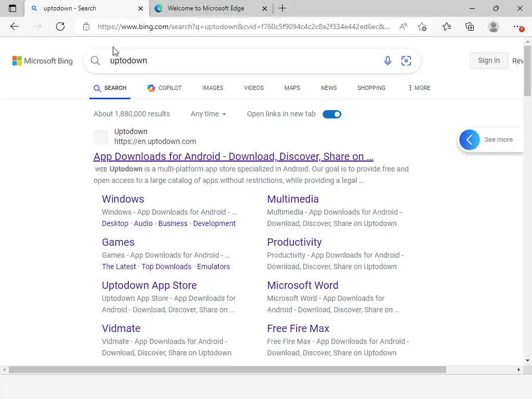Expand the MORE search categories menu
The width and height of the screenshot is (532, 399).
[x=419, y=88]
